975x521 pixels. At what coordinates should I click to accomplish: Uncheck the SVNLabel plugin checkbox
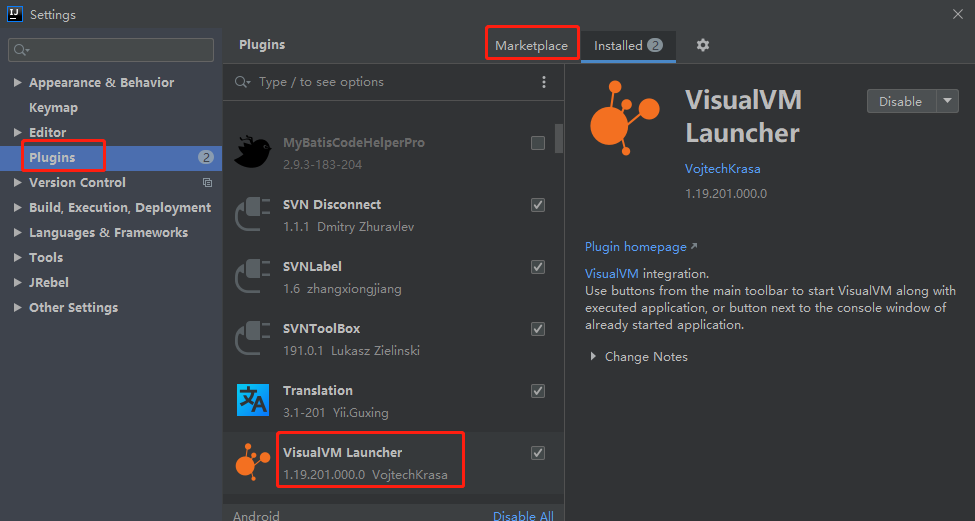coord(538,267)
